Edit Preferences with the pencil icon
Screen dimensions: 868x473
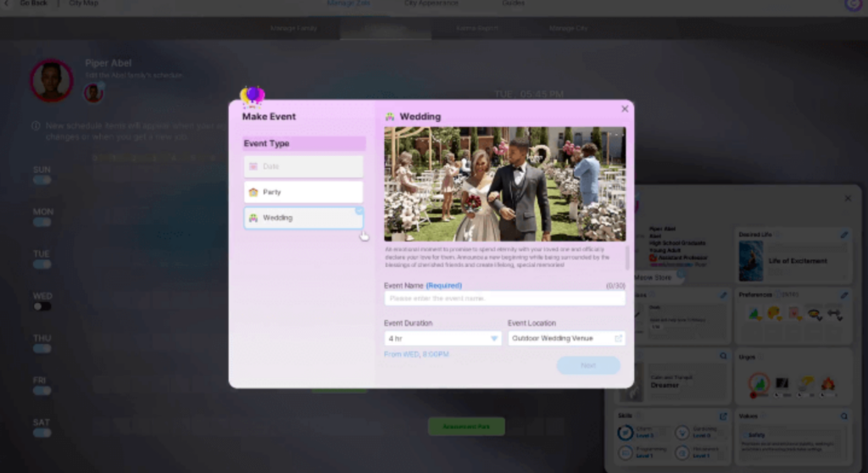(844, 295)
